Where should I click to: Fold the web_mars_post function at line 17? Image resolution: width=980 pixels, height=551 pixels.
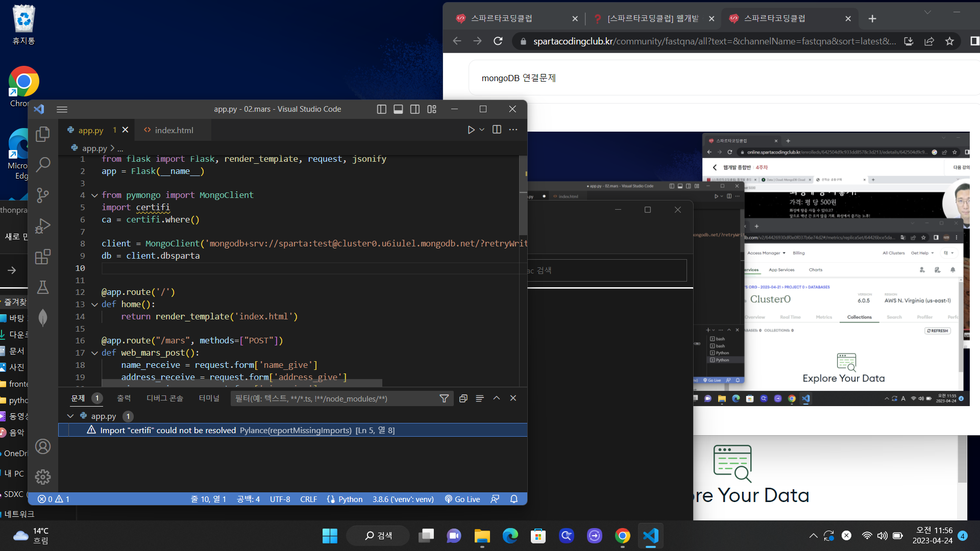coord(94,353)
